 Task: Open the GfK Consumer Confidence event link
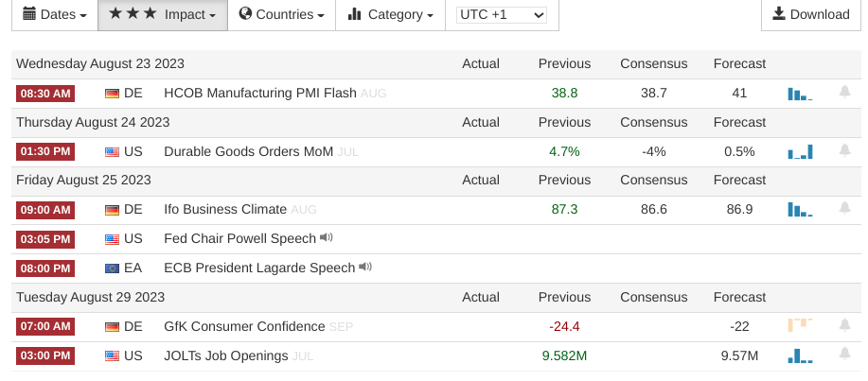tap(244, 327)
